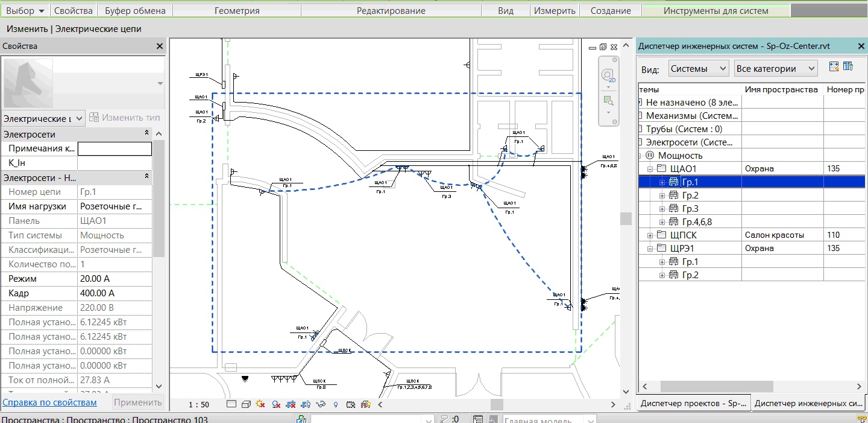Viewport: 868px width, 423px height.
Task: Click the Reveal Constraints icon
Action: (x=366, y=404)
